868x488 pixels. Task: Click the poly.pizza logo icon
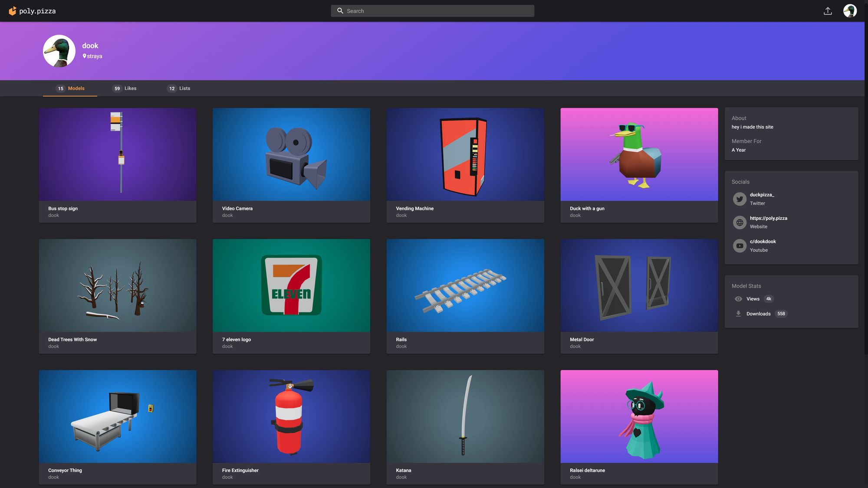click(13, 11)
